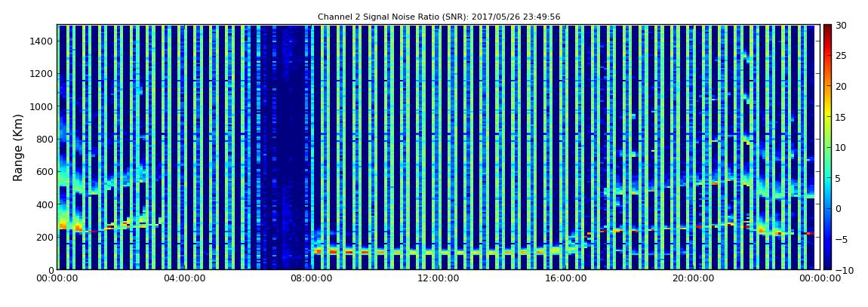Click the 600 range tick label
This screenshot has height=307, width=868.
45,171
